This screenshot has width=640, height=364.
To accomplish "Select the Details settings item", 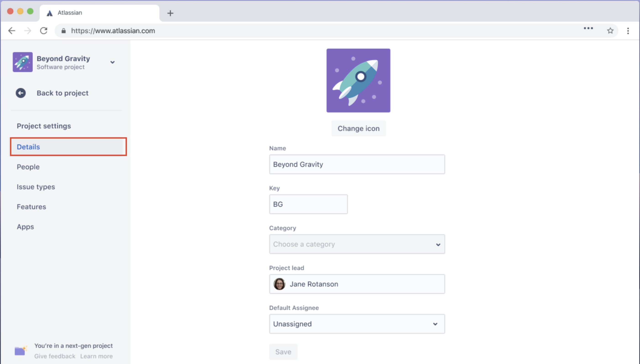I will tap(68, 147).
